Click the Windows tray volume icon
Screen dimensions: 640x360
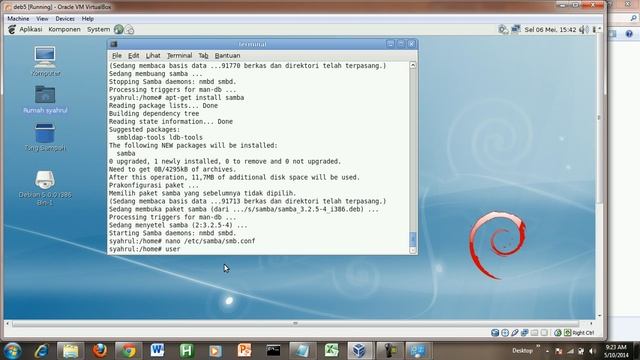pos(592,351)
